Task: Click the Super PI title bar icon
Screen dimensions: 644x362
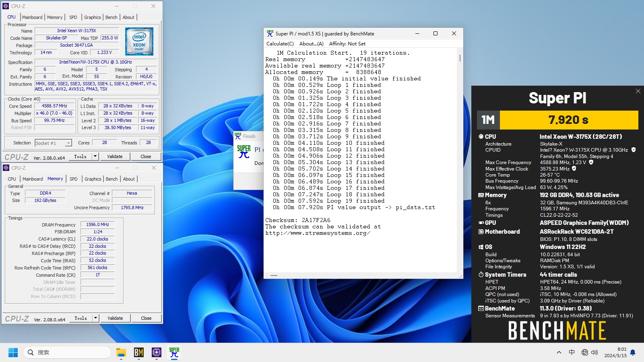Action: (270, 33)
